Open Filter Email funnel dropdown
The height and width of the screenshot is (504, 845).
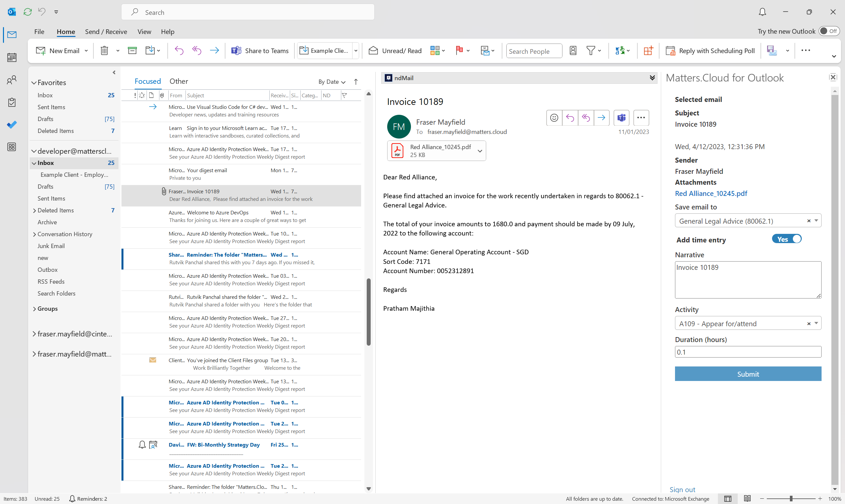(593, 50)
